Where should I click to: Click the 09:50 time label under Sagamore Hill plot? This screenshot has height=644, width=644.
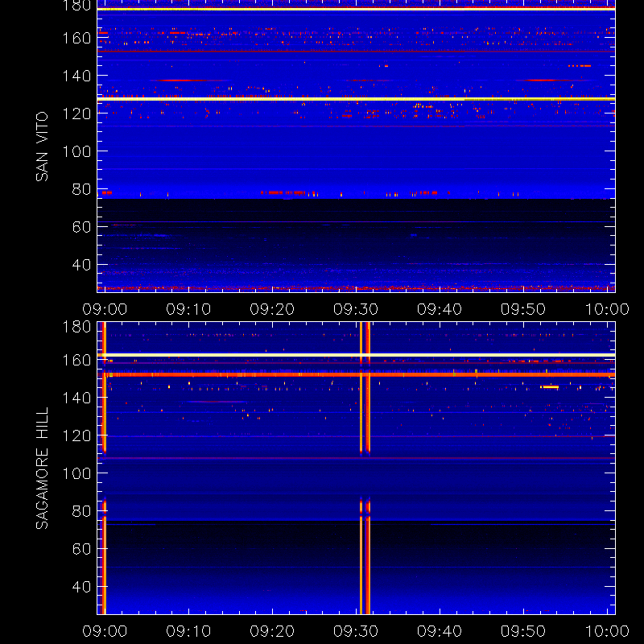click(522, 631)
